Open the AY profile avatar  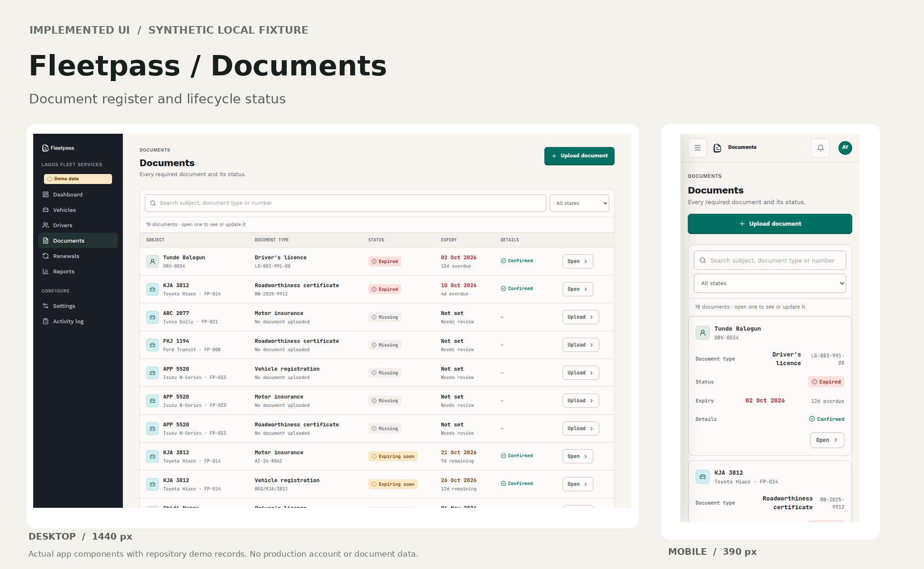845,148
